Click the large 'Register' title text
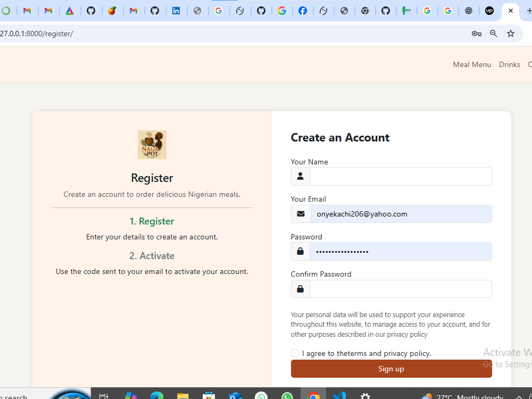 152,178
